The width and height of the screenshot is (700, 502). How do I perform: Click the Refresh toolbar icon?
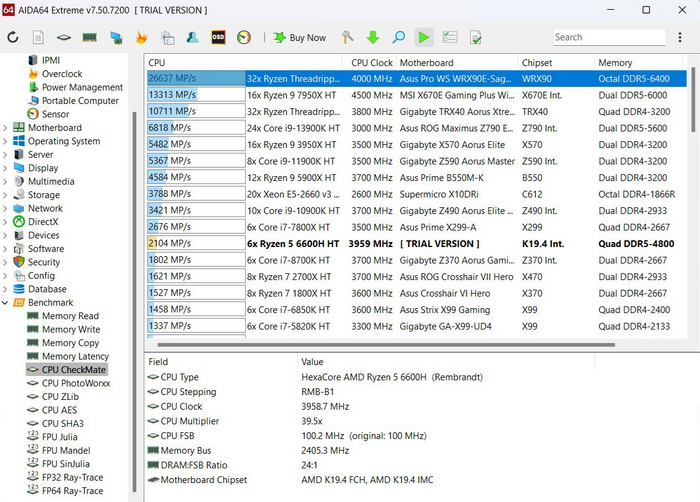pyautogui.click(x=13, y=38)
